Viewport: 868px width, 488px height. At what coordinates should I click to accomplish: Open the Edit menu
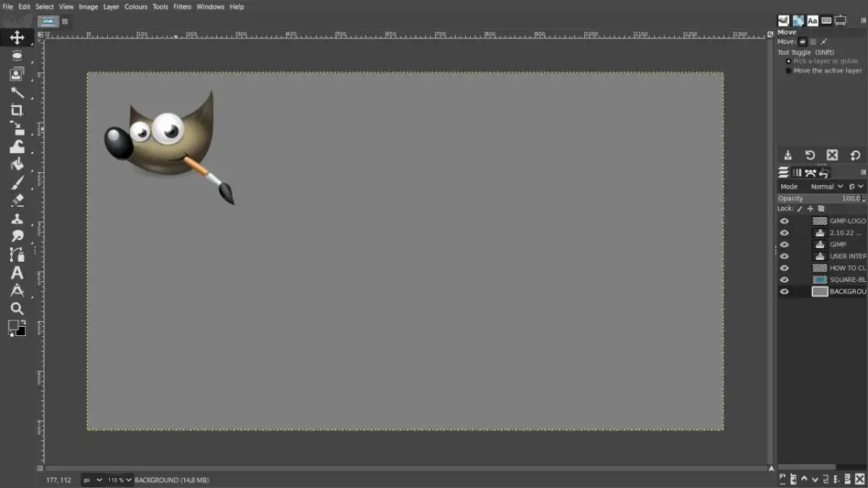[x=25, y=7]
